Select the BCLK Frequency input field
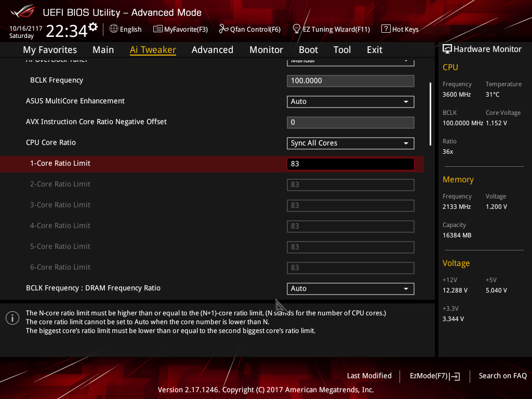 click(x=351, y=81)
